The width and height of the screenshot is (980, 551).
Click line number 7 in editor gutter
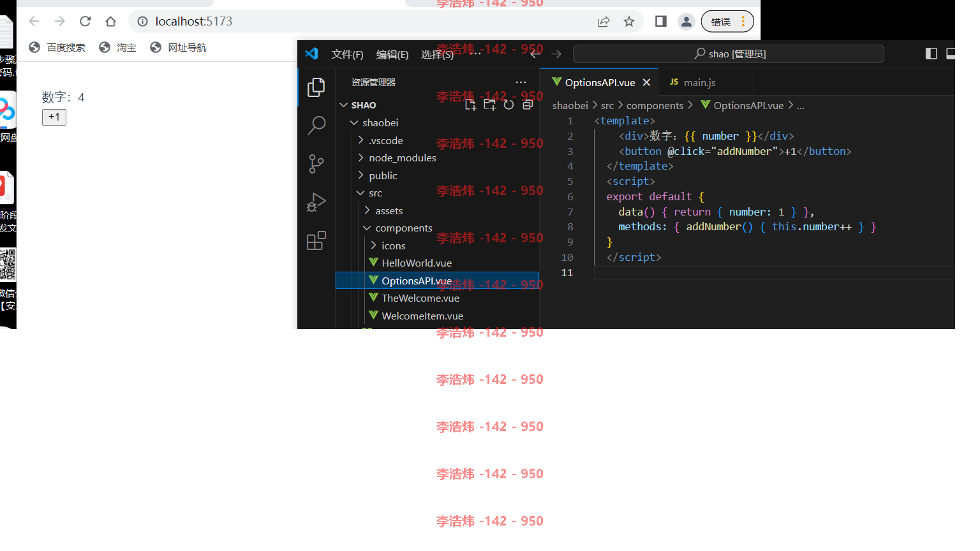pos(570,212)
